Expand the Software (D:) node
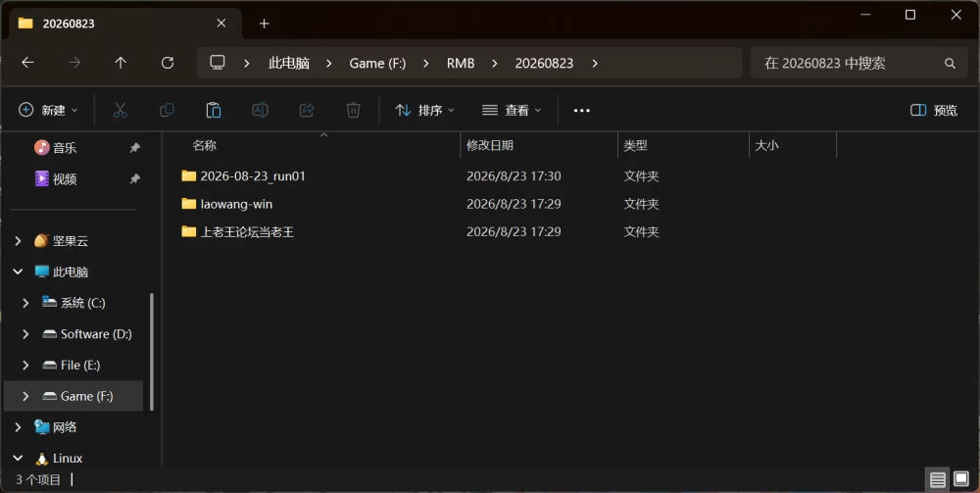Screen dimensions: 980x493 pos(25,334)
